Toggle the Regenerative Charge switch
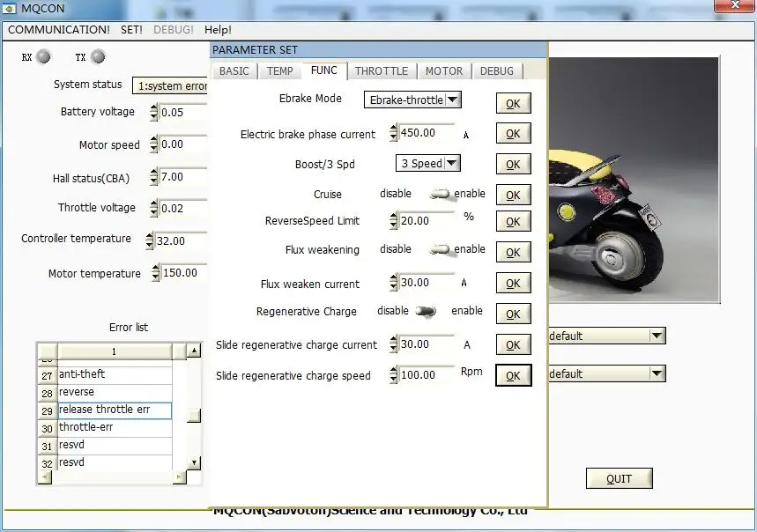 coord(427,311)
